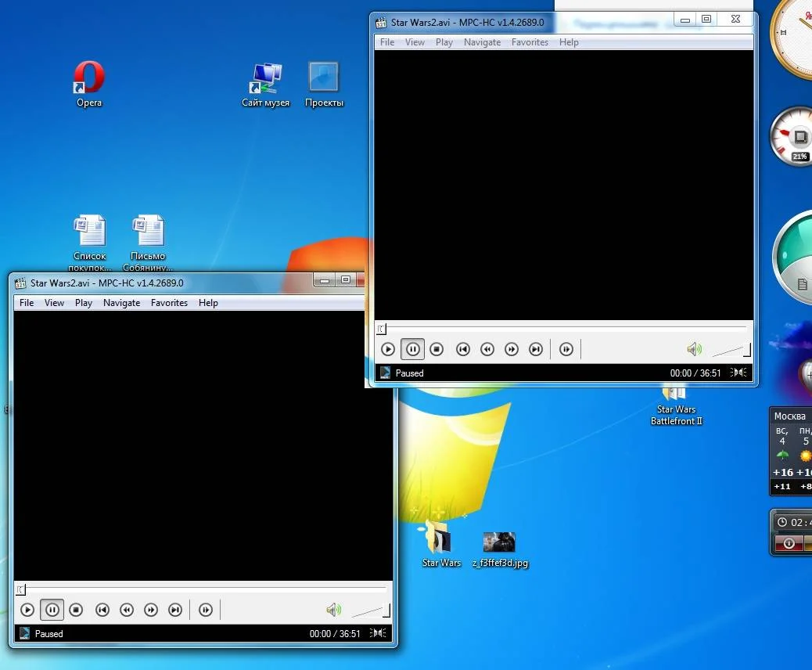Step one frame forward in upper MPC-HC window

point(566,349)
